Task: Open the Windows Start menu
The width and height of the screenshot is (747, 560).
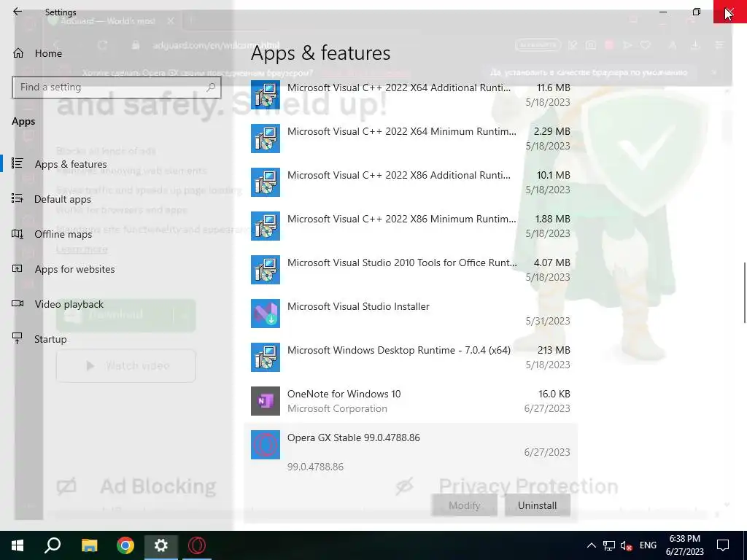Action: click(18, 545)
